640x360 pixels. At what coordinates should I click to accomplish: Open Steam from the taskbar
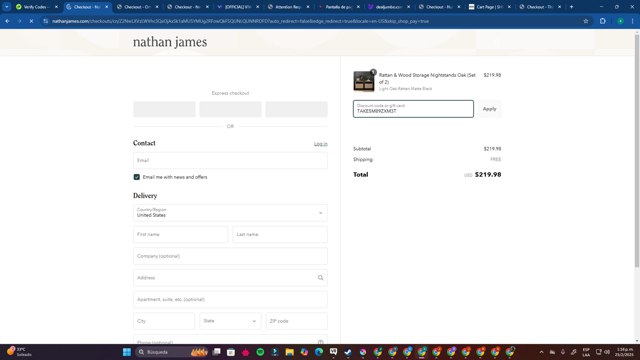[x=348, y=352]
